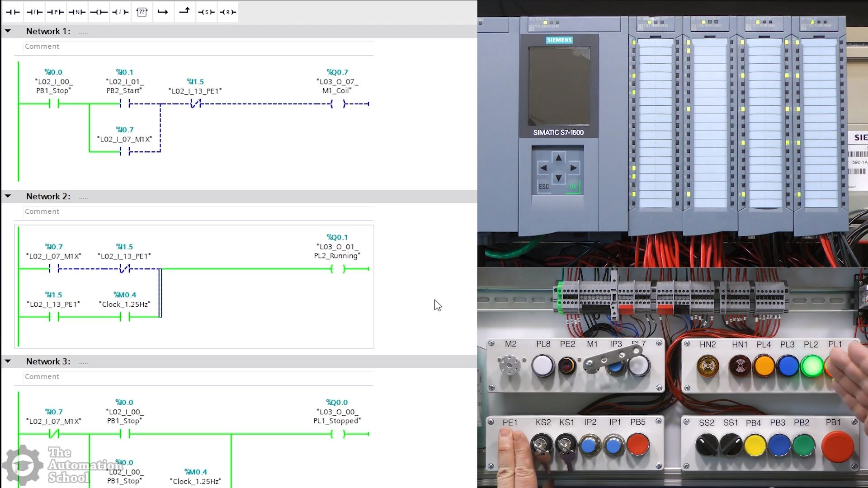This screenshot has width=868, height=488.
Task: Click the close branch icon
Action: [184, 11]
